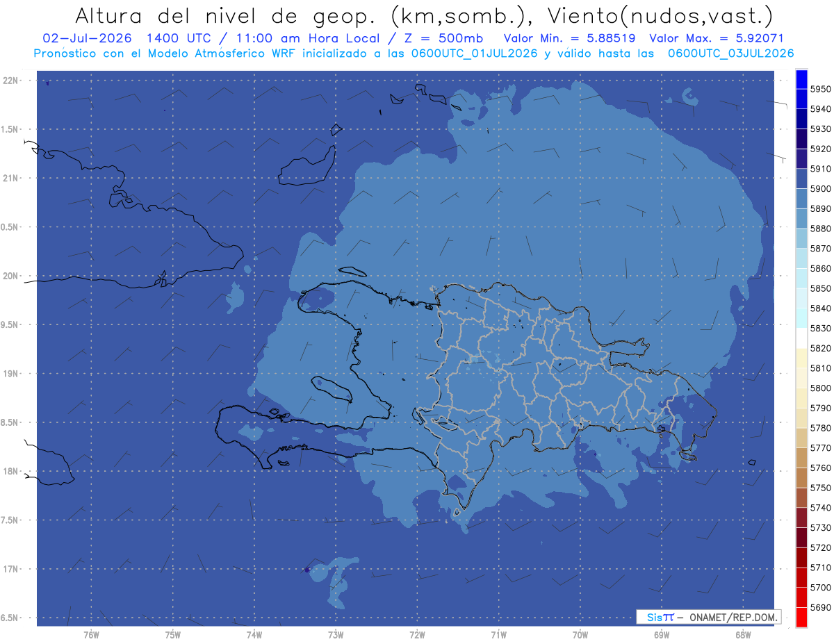Click the "70W" longitude label
The width and height of the screenshot is (834, 644).
pyautogui.click(x=580, y=636)
